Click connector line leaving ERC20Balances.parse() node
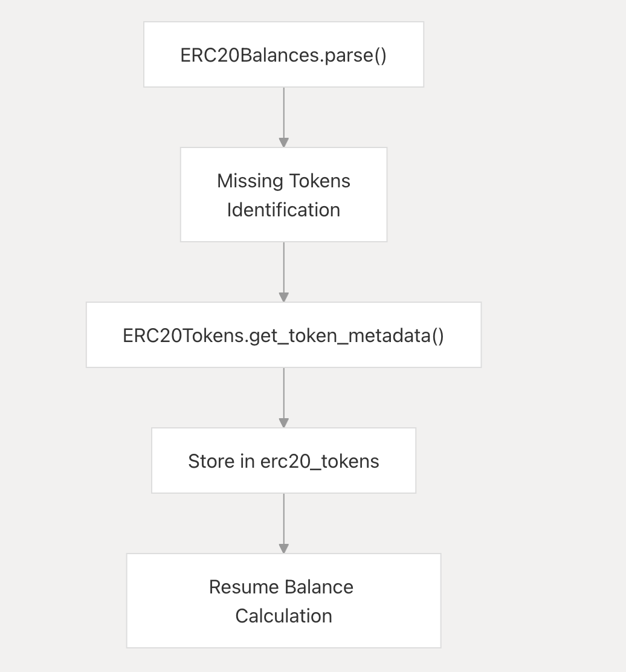Image resolution: width=626 pixels, height=672 pixels. [283, 112]
